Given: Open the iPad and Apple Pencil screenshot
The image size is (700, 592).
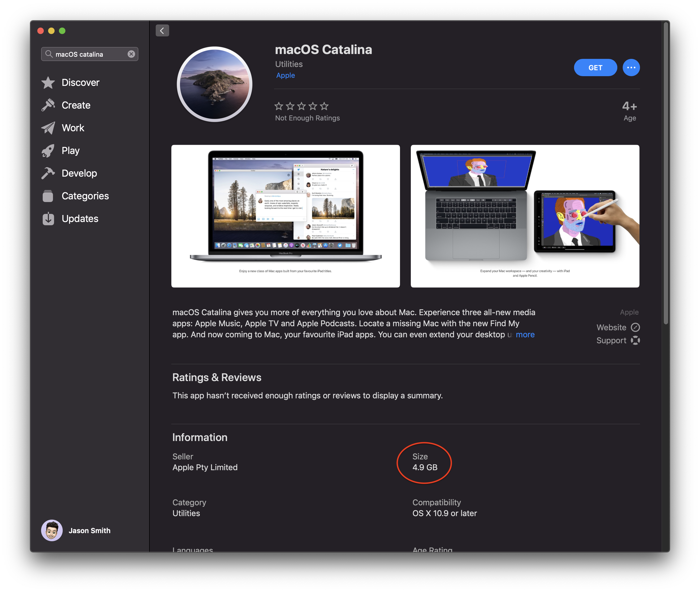Looking at the screenshot, I should (525, 216).
